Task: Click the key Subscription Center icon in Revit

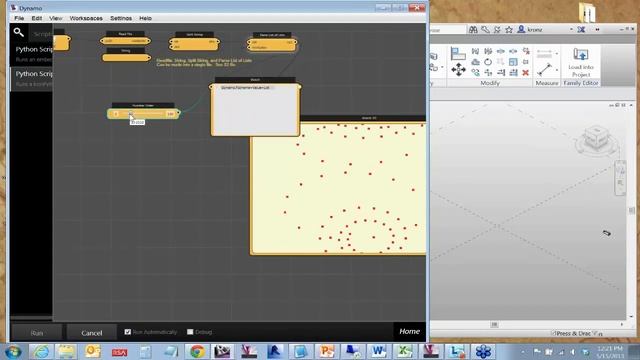Action: coord(485,29)
